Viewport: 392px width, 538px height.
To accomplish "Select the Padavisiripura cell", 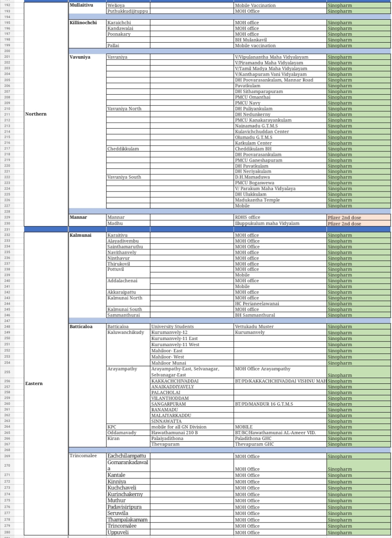I will pyautogui.click(x=128, y=507).
